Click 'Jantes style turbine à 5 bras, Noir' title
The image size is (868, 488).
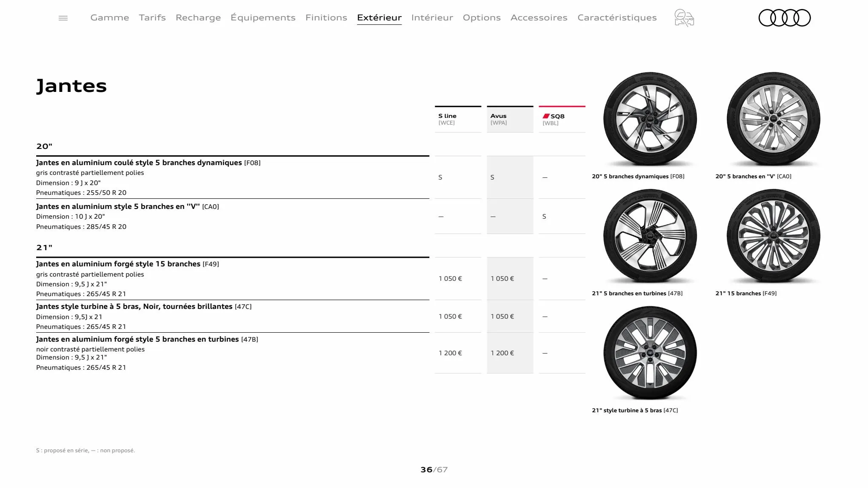point(144,306)
